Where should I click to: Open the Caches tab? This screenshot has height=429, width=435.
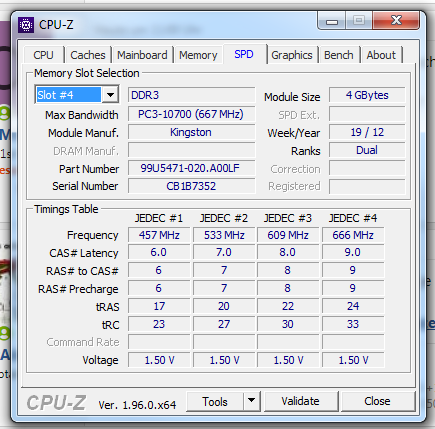click(88, 55)
